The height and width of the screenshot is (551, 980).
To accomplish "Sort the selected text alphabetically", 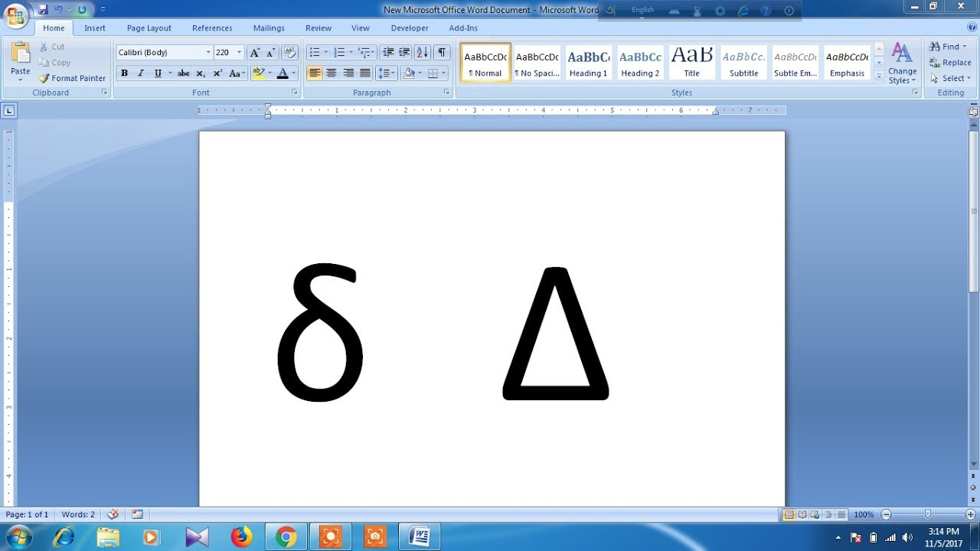I will pos(422,52).
